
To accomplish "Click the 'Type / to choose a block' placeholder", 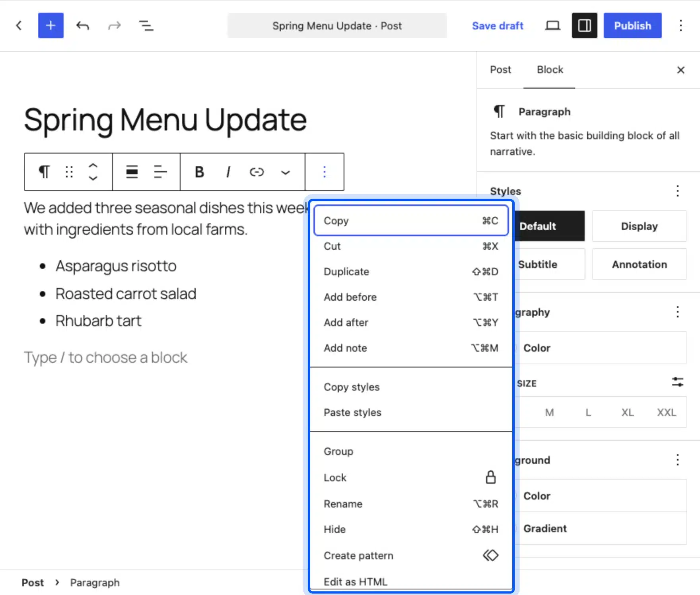I will pos(105,358).
